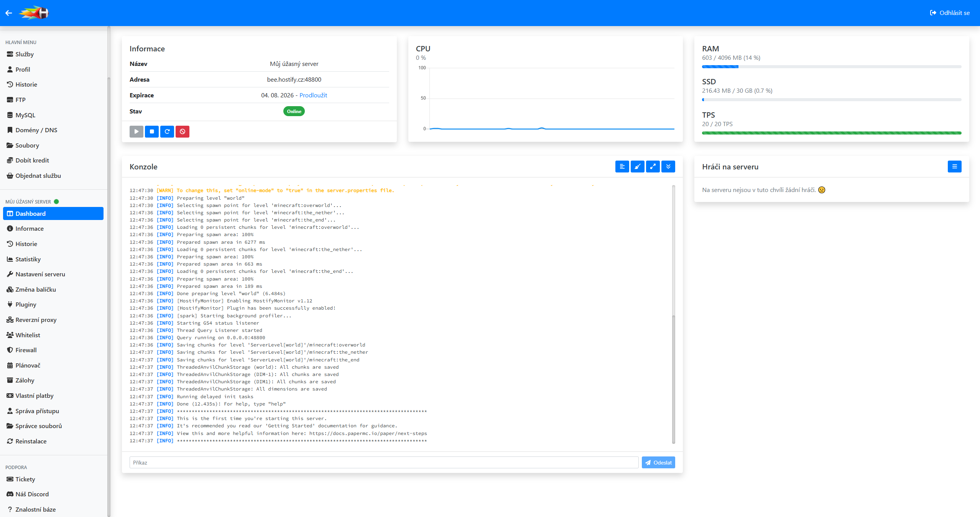
Task: Clear the console with the broom icon
Action: tap(638, 167)
